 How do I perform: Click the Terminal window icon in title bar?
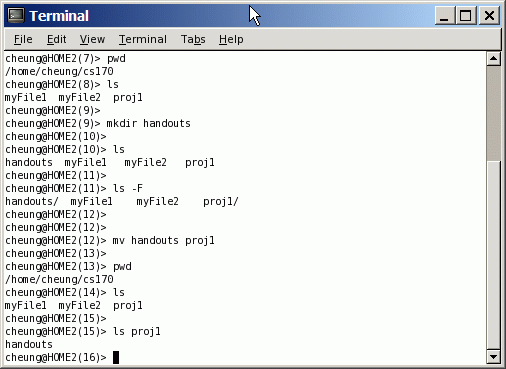point(16,15)
